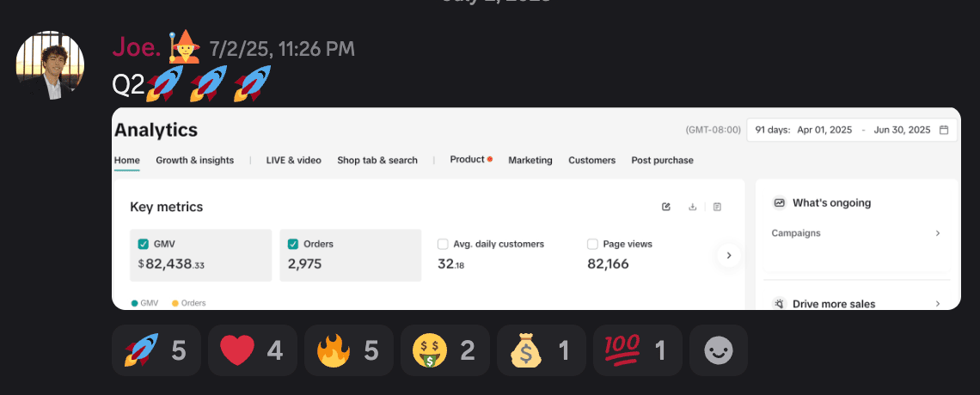980x395 pixels.
Task: Click the red heart reaction
Action: (x=252, y=350)
